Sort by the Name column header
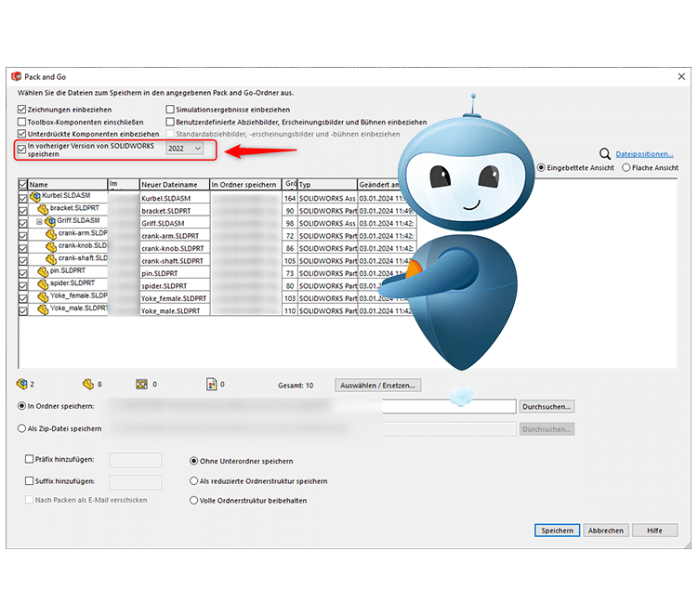This screenshot has width=698, height=616. (68, 184)
